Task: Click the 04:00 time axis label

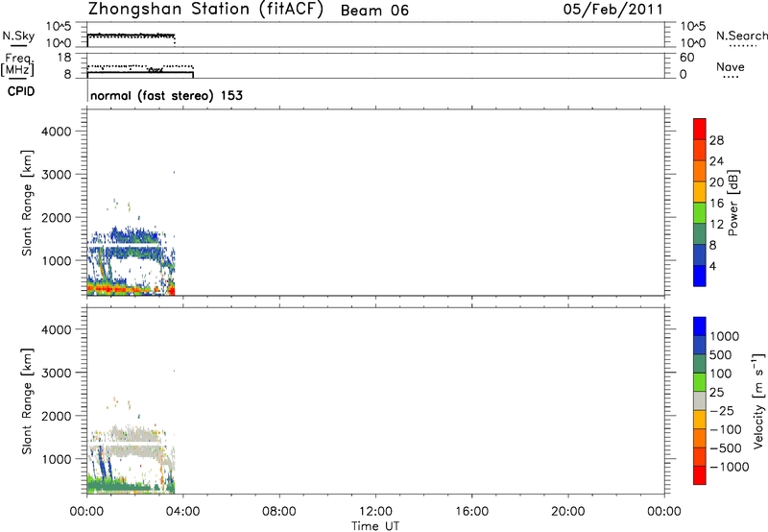Action: coord(182,512)
